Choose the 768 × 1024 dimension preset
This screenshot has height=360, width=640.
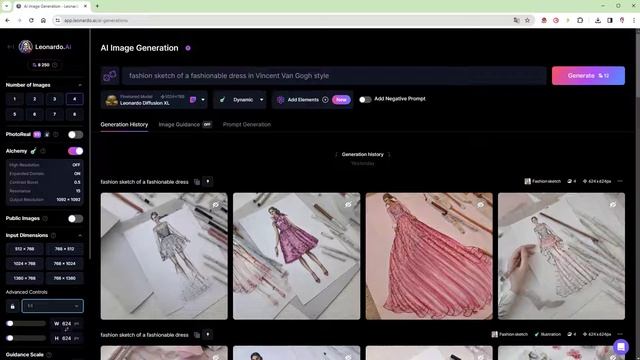pos(64,264)
